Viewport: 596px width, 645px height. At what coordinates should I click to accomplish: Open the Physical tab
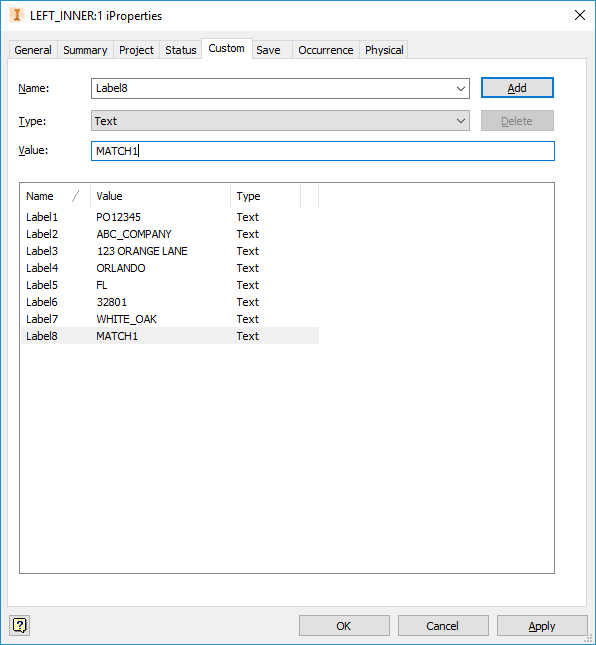[x=384, y=50]
